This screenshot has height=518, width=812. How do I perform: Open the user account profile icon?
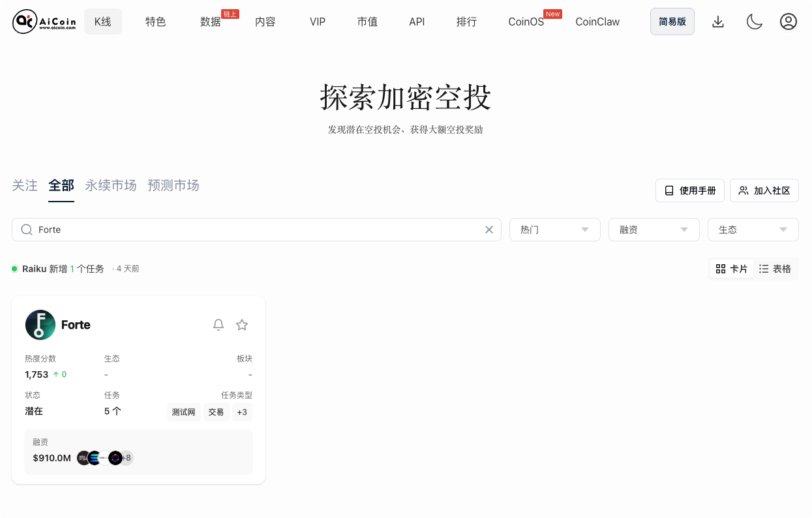(x=789, y=22)
